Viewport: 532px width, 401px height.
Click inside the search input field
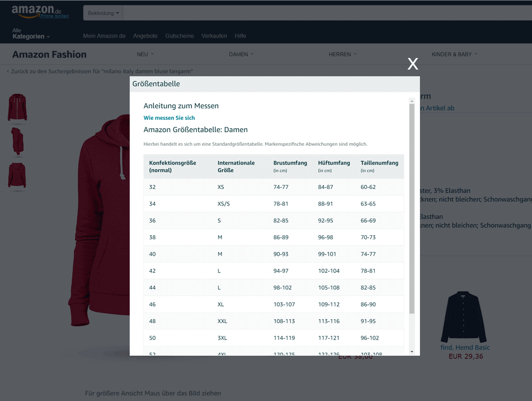pyautogui.click(x=248, y=13)
